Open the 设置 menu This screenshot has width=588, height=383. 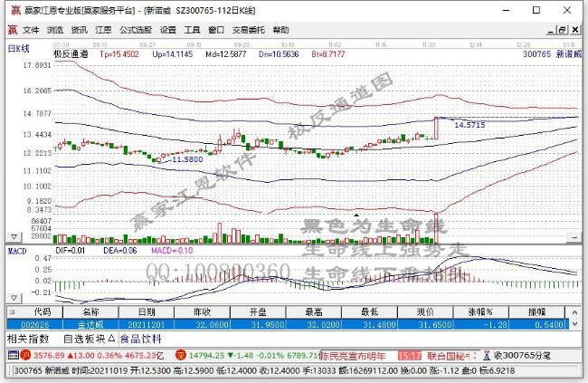tap(168, 30)
